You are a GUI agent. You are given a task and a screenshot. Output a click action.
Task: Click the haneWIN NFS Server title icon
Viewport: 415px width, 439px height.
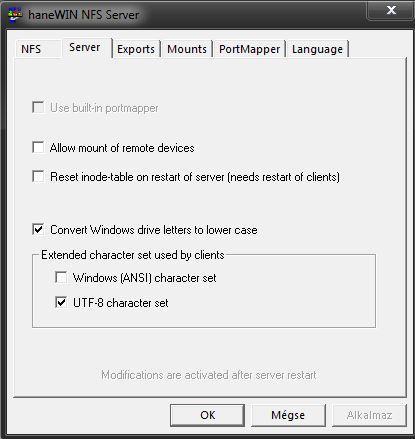(15, 15)
